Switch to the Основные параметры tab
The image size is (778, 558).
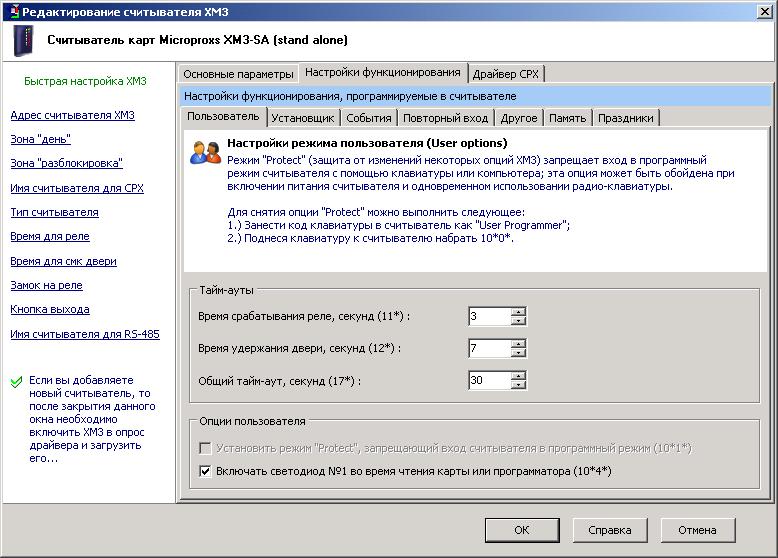(238, 74)
